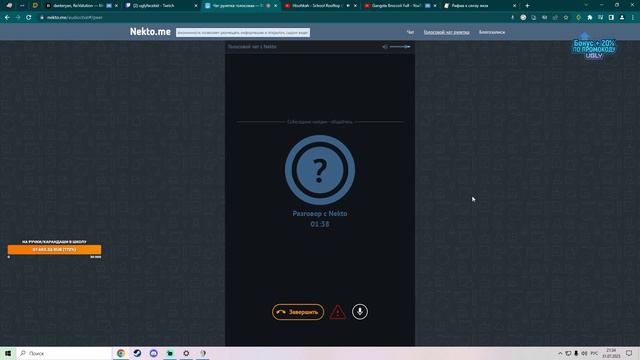Go back with the browser back arrow

pyautogui.click(x=7, y=18)
